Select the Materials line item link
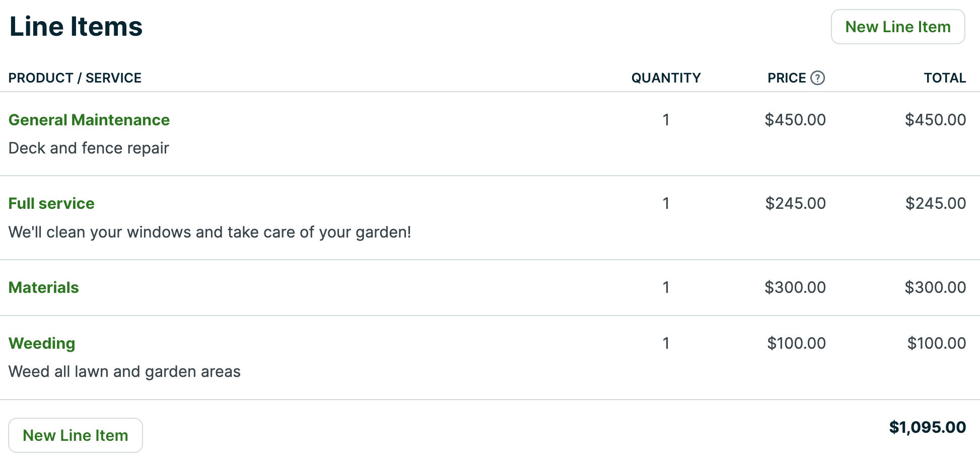The height and width of the screenshot is (467, 980). (44, 287)
